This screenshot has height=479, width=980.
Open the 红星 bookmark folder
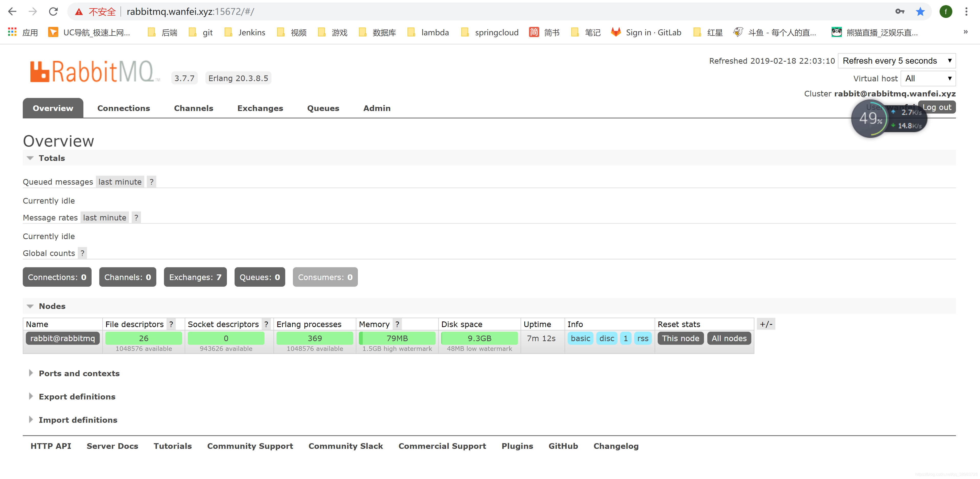click(708, 32)
